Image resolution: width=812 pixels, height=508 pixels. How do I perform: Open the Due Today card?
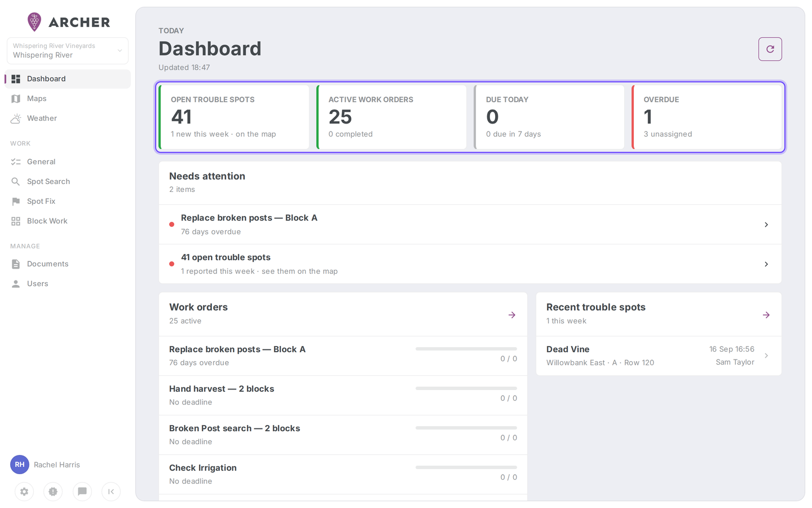coord(549,117)
